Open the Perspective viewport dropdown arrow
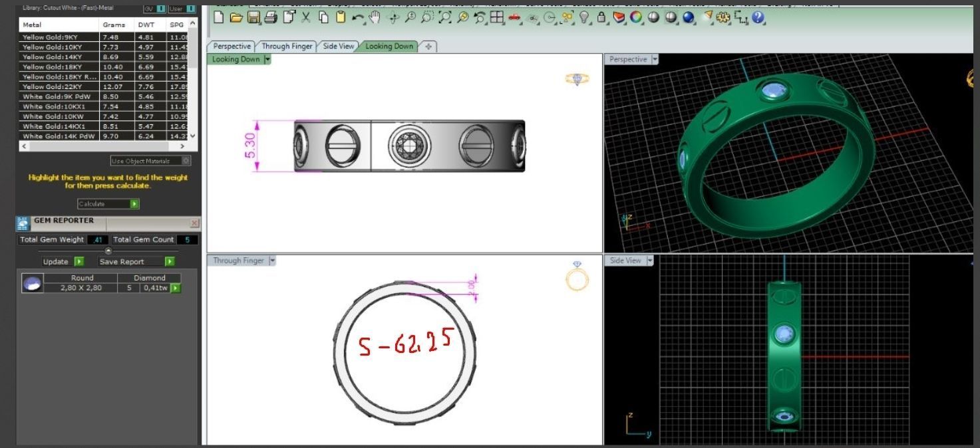The image size is (980, 448). (x=655, y=59)
